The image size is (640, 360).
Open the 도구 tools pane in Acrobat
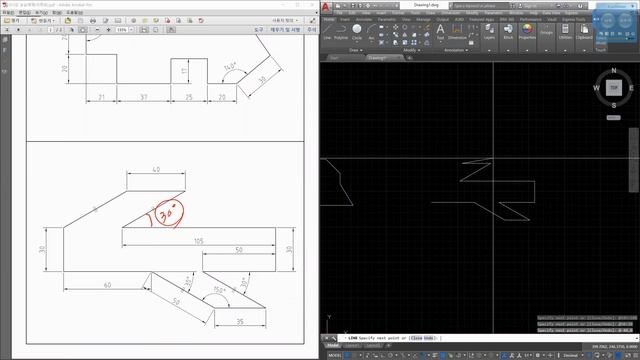tap(258, 30)
